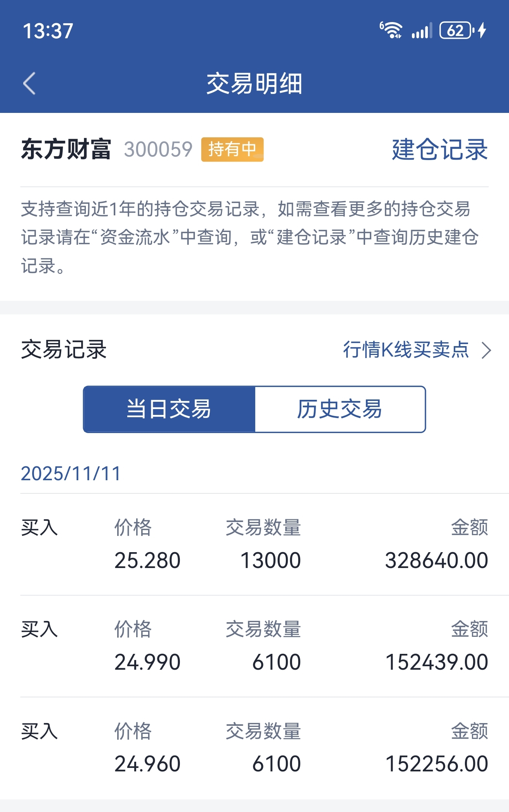Switch to the 历史交易 tab
Viewport: 509px width, 812px height.
coord(340,409)
